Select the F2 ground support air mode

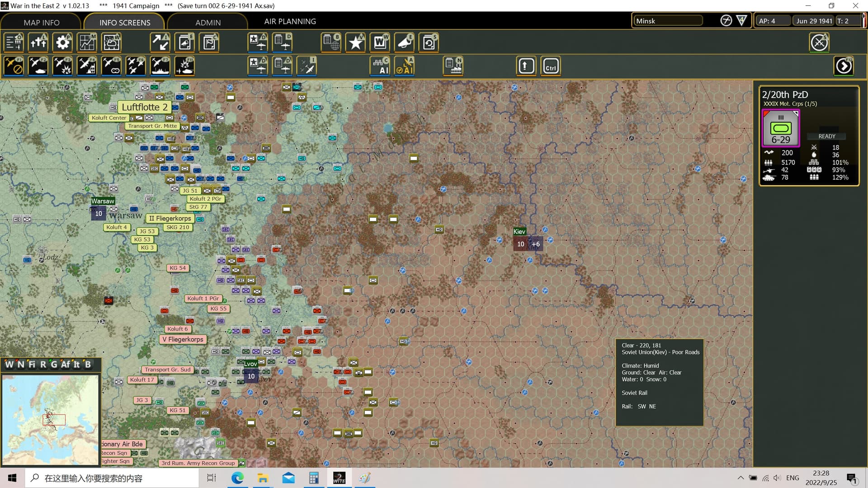[38, 66]
